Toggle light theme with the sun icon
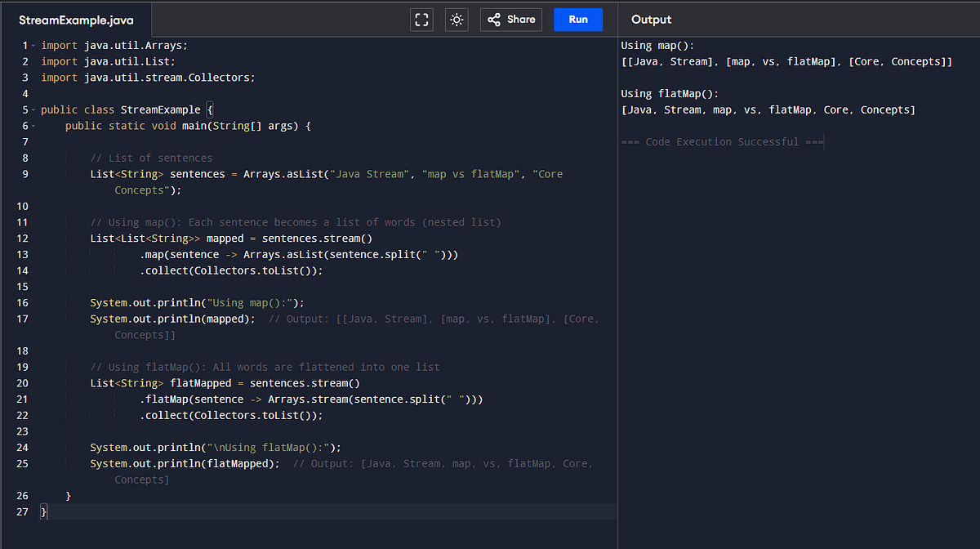This screenshot has width=980, height=549. pos(457,20)
